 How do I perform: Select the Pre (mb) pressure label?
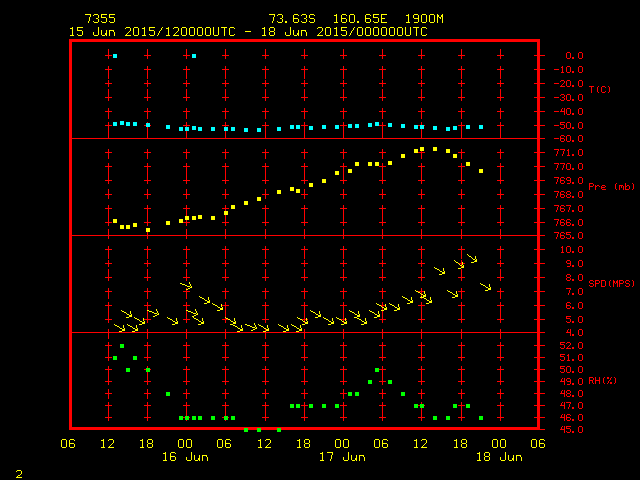pyautogui.click(x=611, y=187)
